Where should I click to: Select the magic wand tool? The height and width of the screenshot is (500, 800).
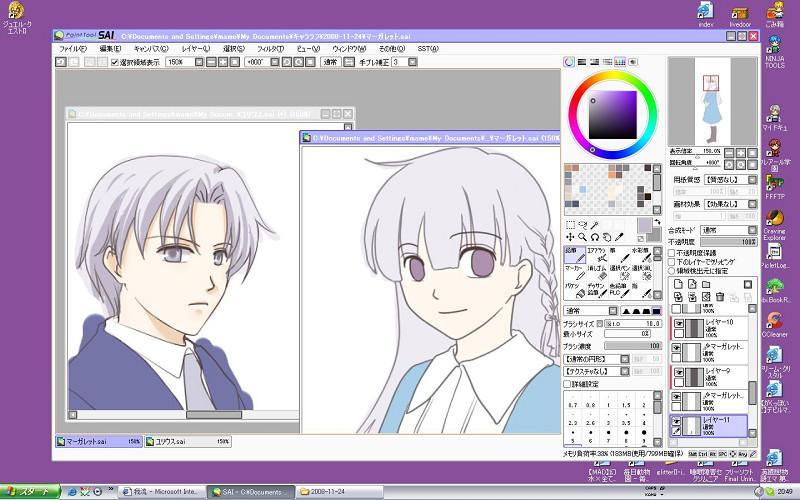pyautogui.click(x=594, y=225)
